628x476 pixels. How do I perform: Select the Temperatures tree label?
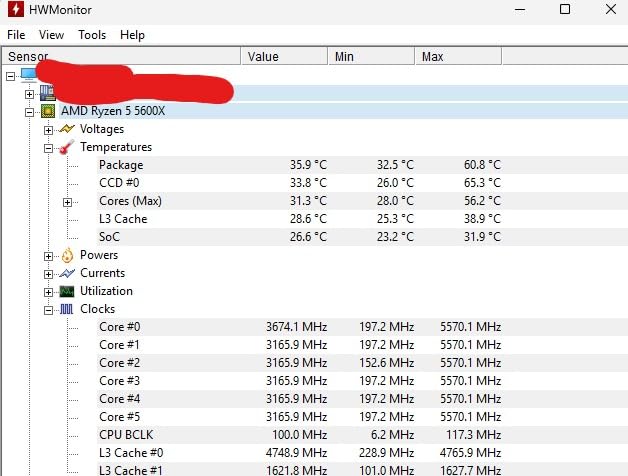click(x=116, y=147)
